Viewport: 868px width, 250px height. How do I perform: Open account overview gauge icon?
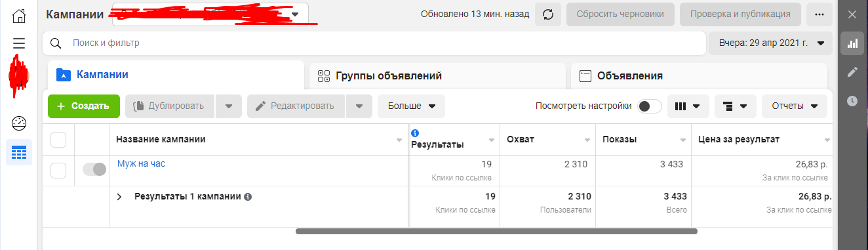tap(19, 123)
